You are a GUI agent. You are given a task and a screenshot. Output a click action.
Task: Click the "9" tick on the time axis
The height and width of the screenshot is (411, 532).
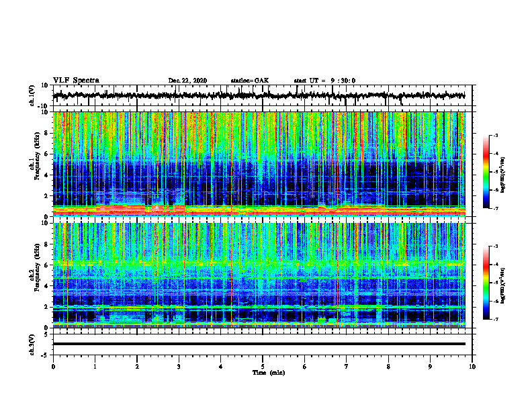[430, 367]
